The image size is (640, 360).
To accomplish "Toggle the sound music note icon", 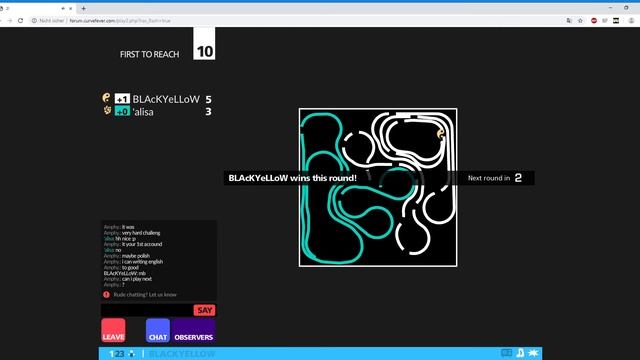I will pos(520,353).
